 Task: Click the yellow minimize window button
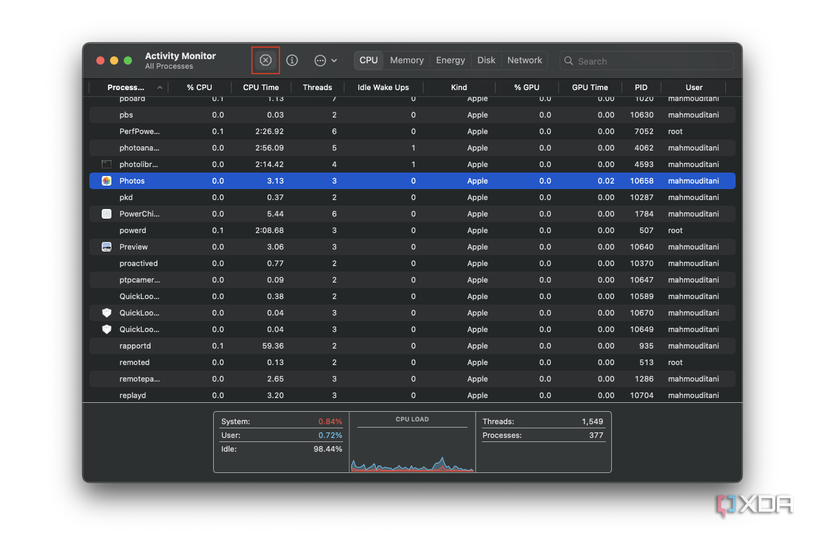(x=114, y=61)
